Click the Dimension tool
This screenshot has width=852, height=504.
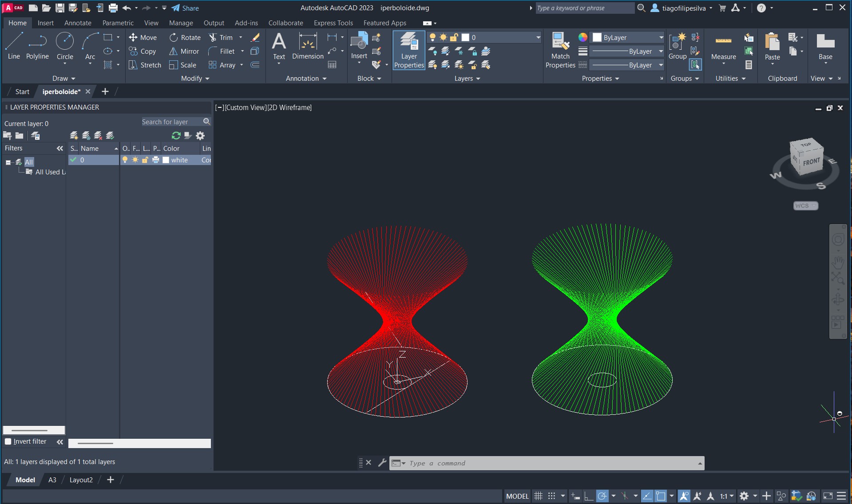point(308,46)
